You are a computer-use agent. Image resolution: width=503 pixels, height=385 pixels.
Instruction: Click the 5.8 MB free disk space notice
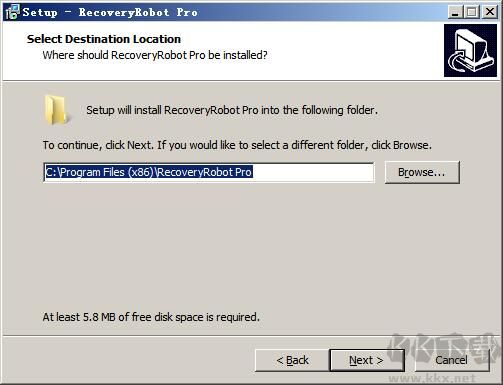151,317
